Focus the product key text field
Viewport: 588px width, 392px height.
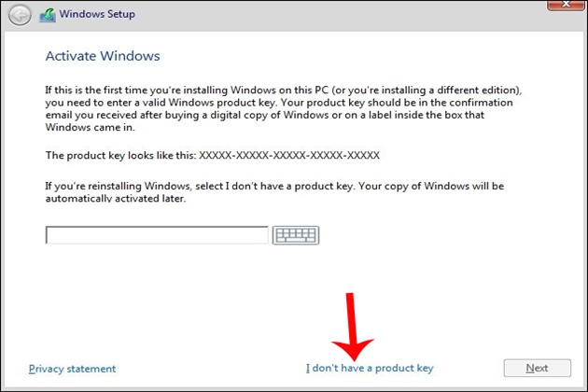tap(157, 235)
